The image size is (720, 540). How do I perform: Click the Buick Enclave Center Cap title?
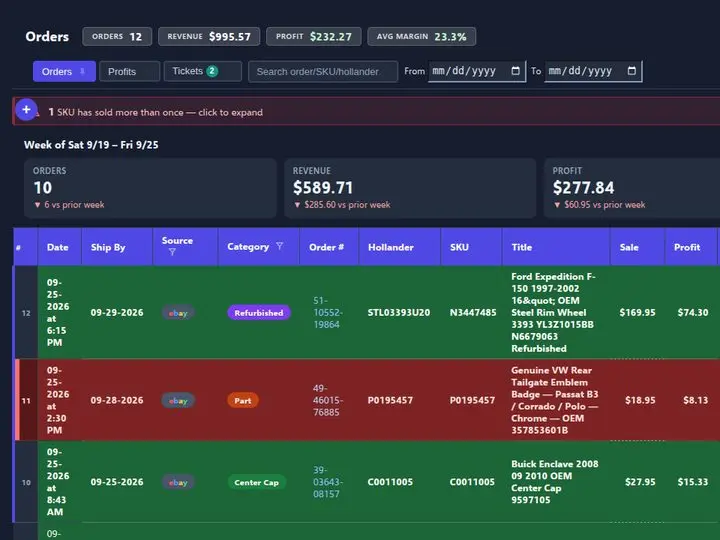[x=555, y=482]
